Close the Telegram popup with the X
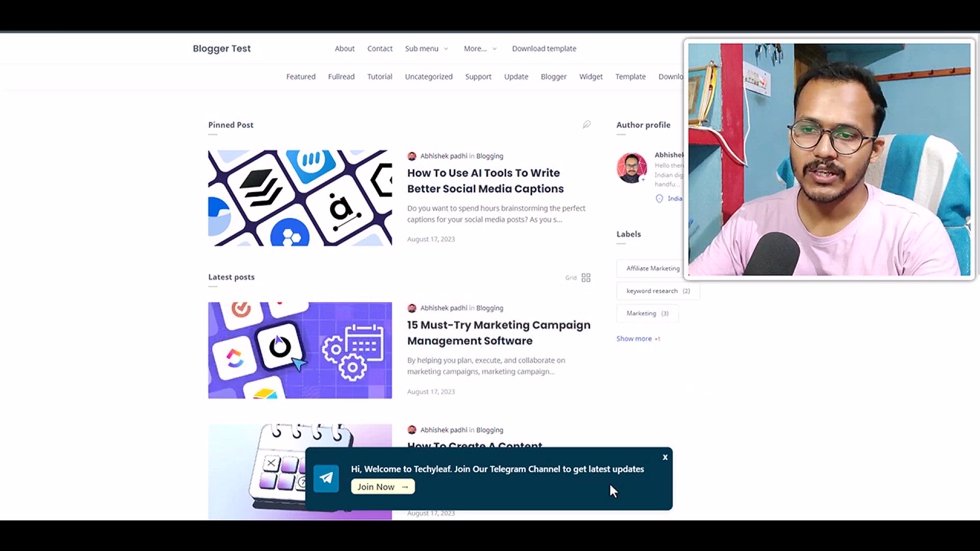The height and width of the screenshot is (551, 980). pos(665,457)
